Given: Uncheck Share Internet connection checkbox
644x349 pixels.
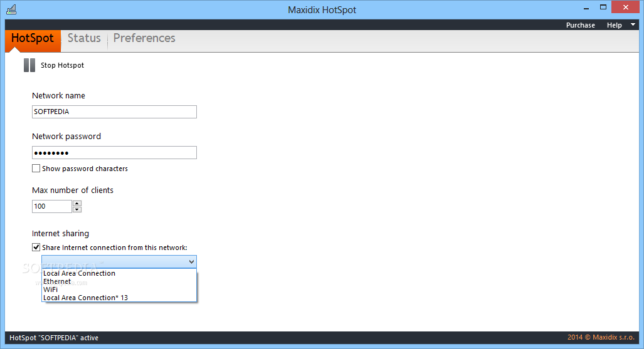Looking at the screenshot, I should tap(36, 247).
